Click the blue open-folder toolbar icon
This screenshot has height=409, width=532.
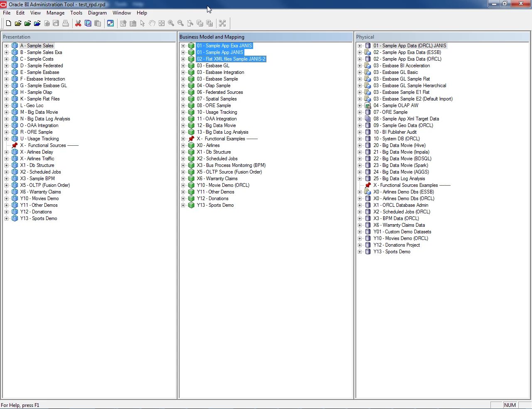pos(37,23)
